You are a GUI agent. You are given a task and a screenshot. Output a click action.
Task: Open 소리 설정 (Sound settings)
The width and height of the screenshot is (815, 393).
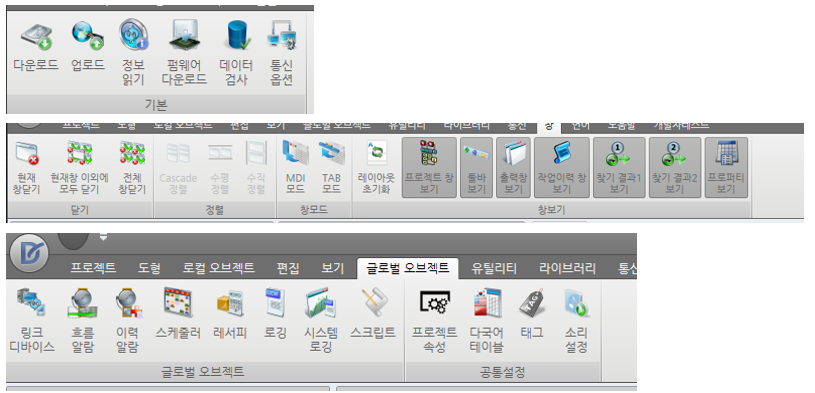576,321
